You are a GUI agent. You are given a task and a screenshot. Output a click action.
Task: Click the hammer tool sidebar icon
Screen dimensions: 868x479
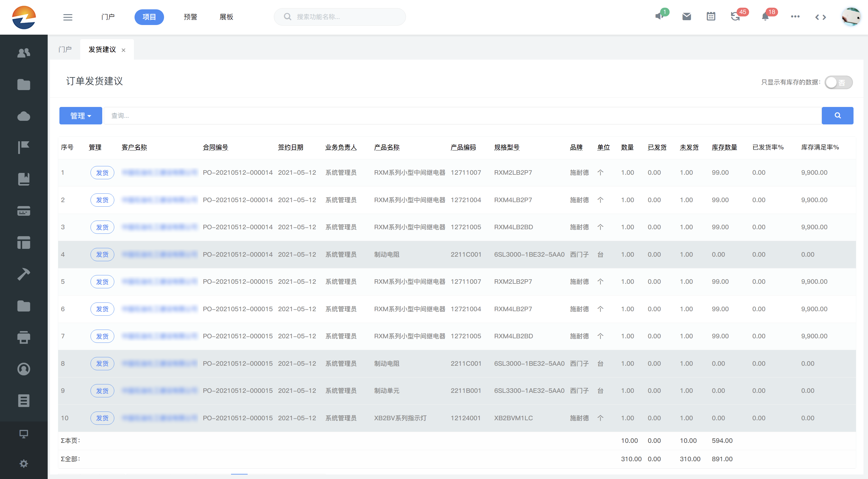click(x=24, y=274)
